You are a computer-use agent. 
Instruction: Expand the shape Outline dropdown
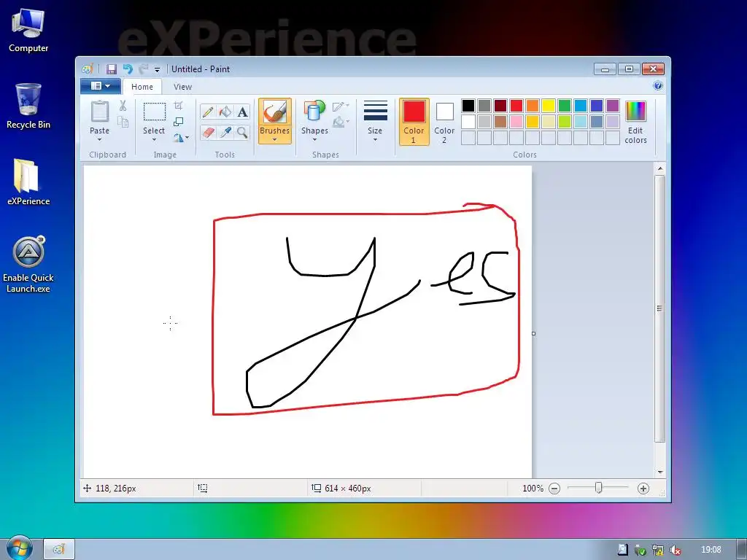click(x=341, y=106)
